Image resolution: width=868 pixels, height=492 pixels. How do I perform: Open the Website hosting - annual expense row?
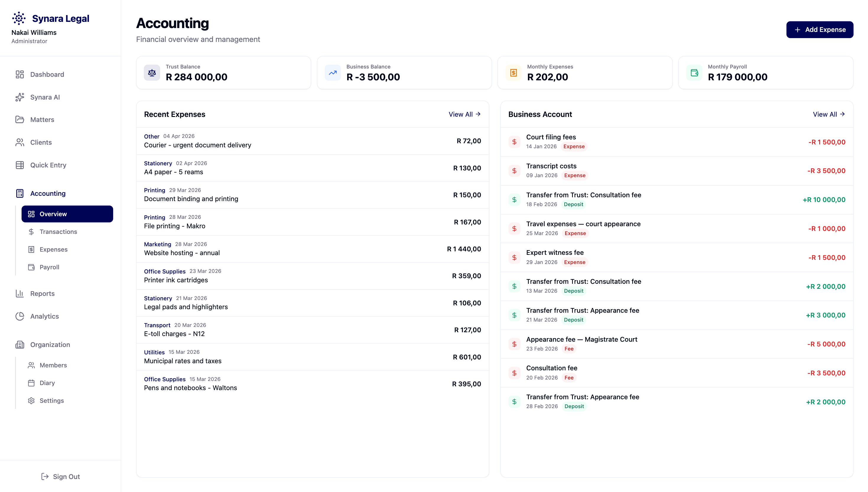click(x=313, y=249)
